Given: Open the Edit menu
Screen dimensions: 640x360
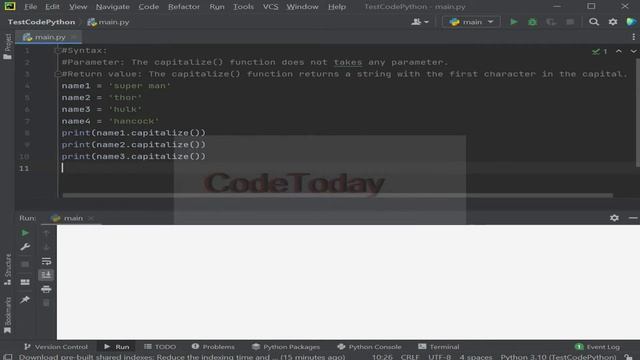Looking at the screenshot, I should 52,7.
